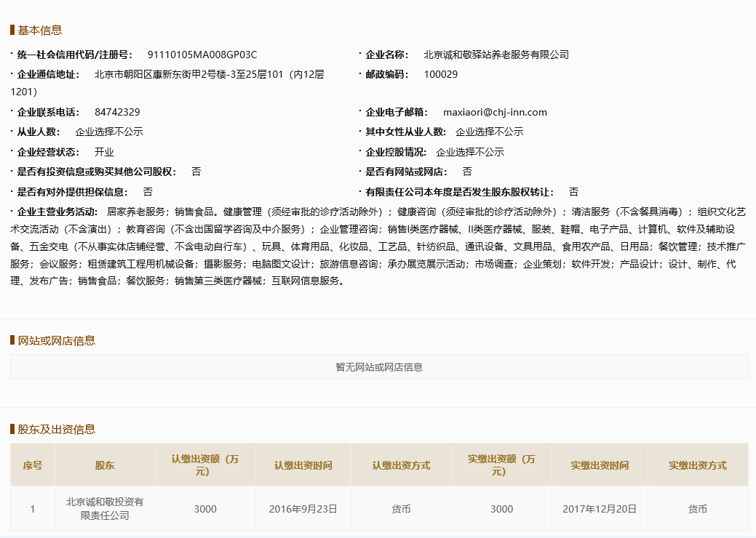Click the 有限责任公司本年度是否发生股东股权转让 label
The width and height of the screenshot is (756, 538).
[459, 192]
